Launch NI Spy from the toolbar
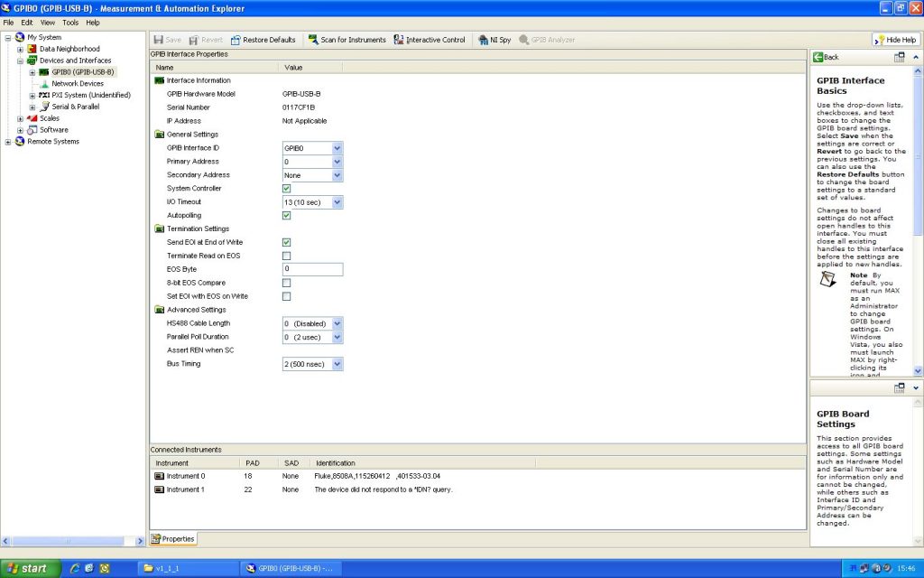Screen dimensions: 924x578 click(x=483, y=40)
